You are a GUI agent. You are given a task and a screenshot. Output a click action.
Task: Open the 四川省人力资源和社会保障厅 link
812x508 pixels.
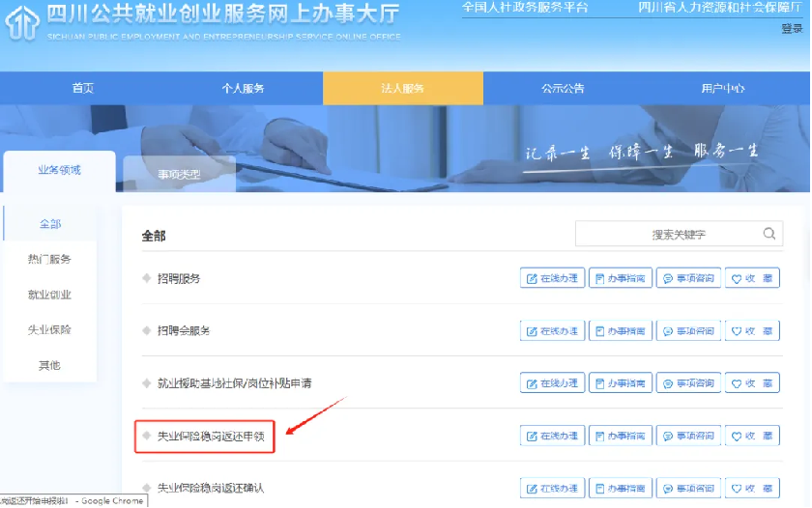pyautogui.click(x=720, y=7)
